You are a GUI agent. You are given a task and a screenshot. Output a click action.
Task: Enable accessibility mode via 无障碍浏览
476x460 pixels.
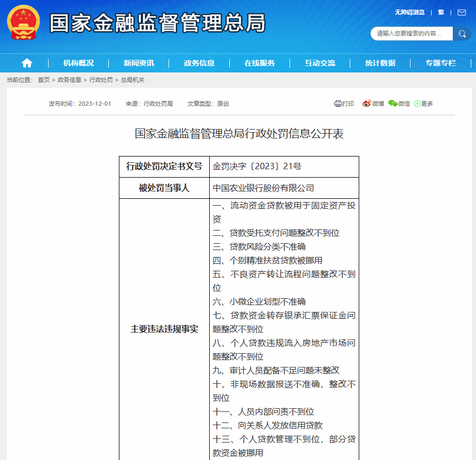coord(410,12)
